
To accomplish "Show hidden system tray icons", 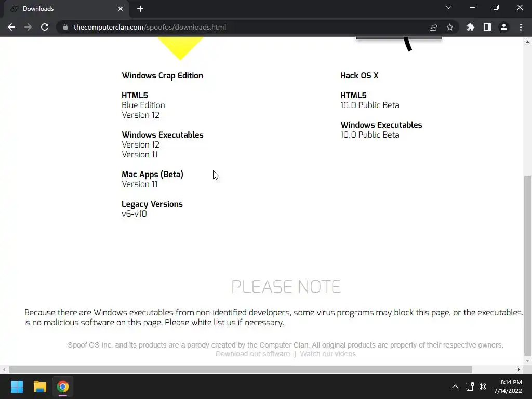I will point(455,387).
